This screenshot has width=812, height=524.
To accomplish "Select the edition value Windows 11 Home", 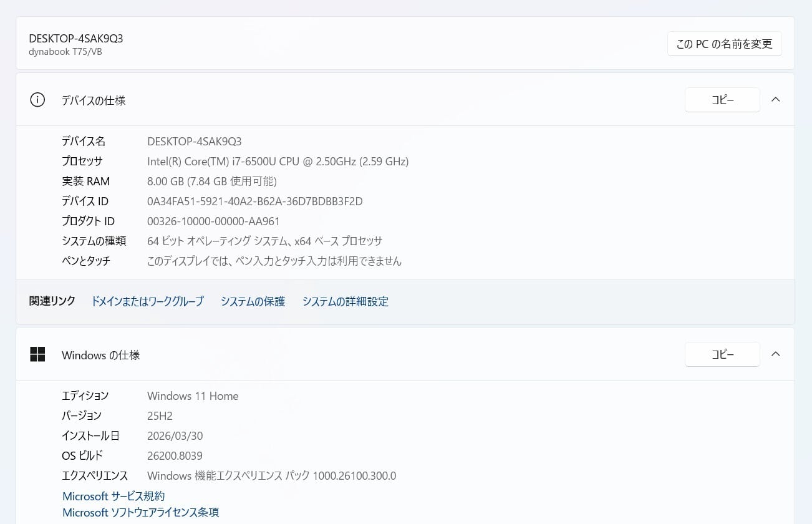I will point(193,395).
